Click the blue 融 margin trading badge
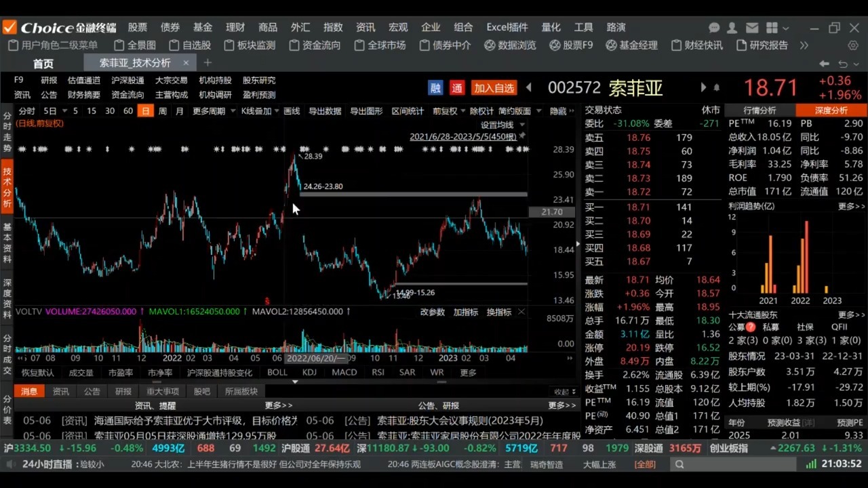868x488 pixels. point(435,88)
